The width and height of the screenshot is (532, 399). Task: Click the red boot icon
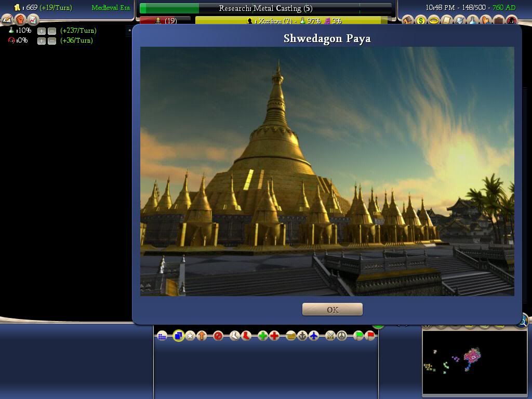point(246,336)
